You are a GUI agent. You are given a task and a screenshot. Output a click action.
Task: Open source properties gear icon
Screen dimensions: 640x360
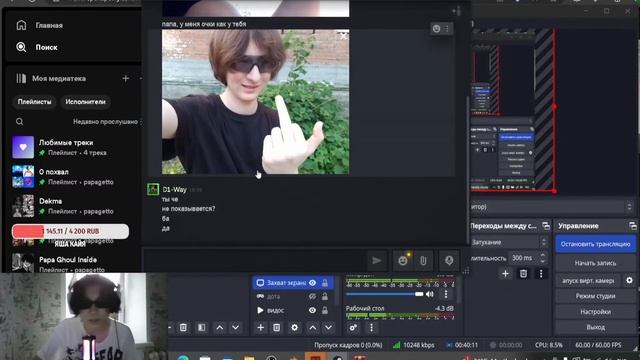coord(294,327)
